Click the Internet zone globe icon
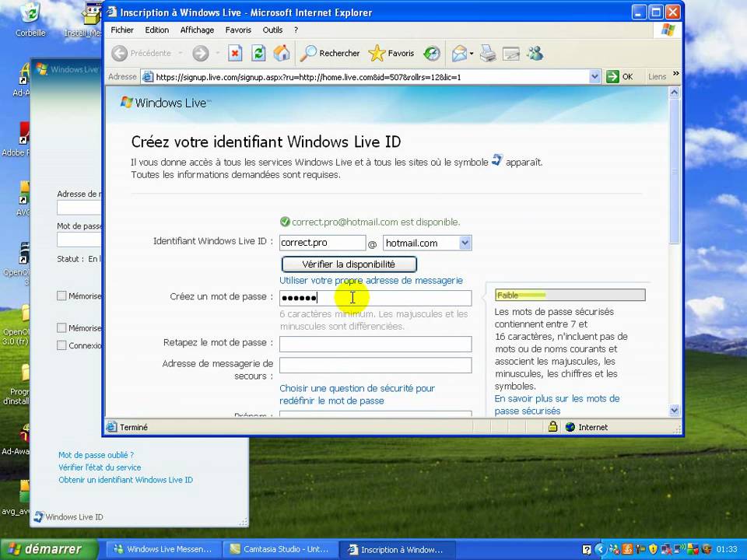The height and width of the screenshot is (560, 747). tap(570, 427)
